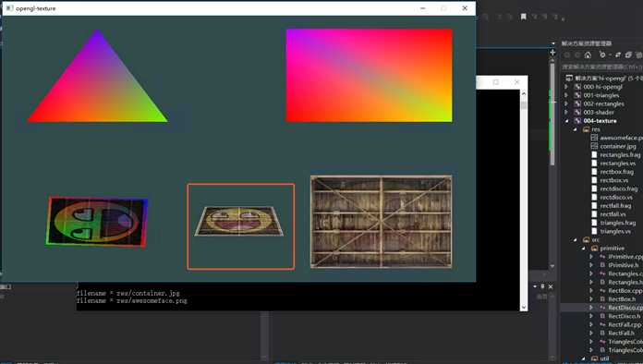Click the solution 'hi-opengl' root icon
This screenshot has height=364, width=643.
(569, 78)
